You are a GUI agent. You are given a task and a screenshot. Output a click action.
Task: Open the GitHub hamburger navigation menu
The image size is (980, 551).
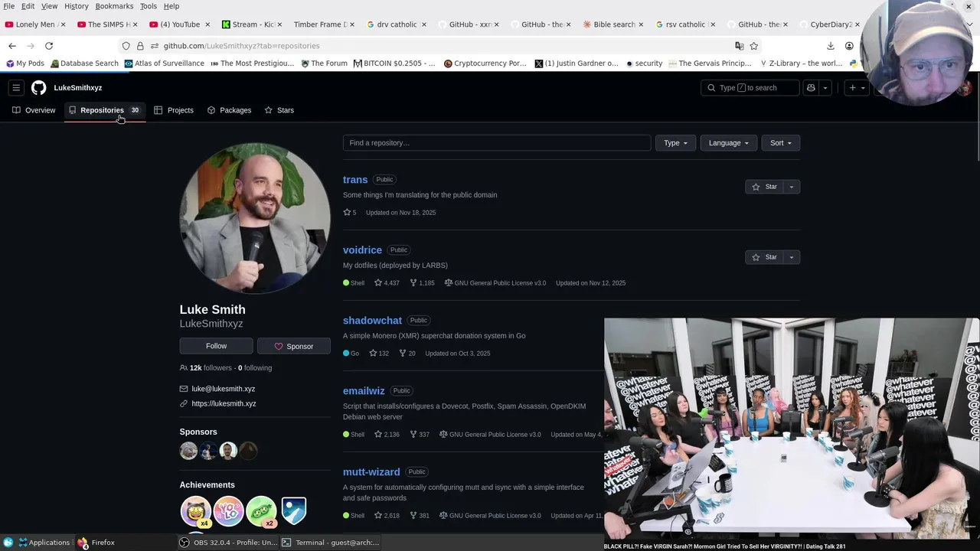[x=16, y=88]
